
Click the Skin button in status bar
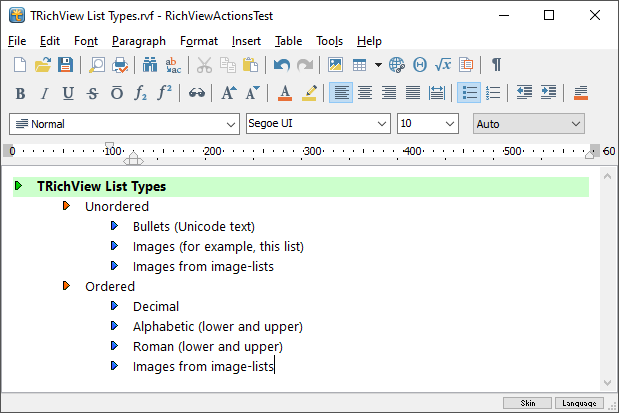(x=526, y=403)
